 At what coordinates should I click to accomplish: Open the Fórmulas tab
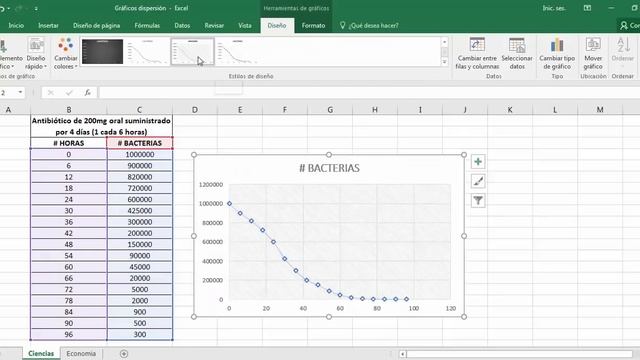(147, 25)
